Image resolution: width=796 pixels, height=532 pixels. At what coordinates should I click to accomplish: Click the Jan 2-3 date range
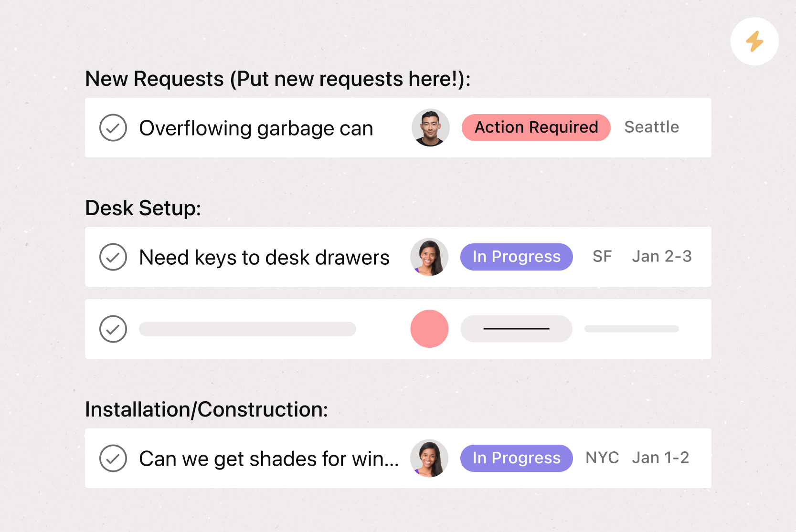coord(661,257)
